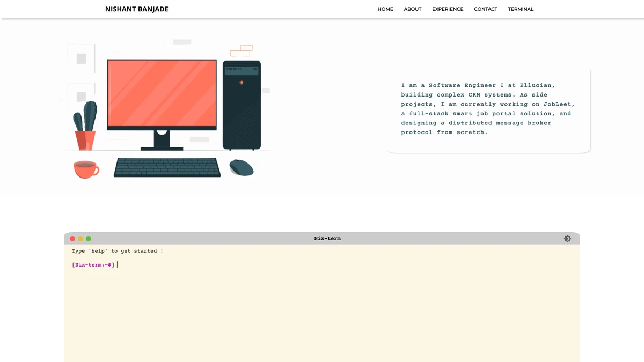This screenshot has width=644, height=362.
Task: Select CONTACT in the navbar
Action: click(x=486, y=9)
